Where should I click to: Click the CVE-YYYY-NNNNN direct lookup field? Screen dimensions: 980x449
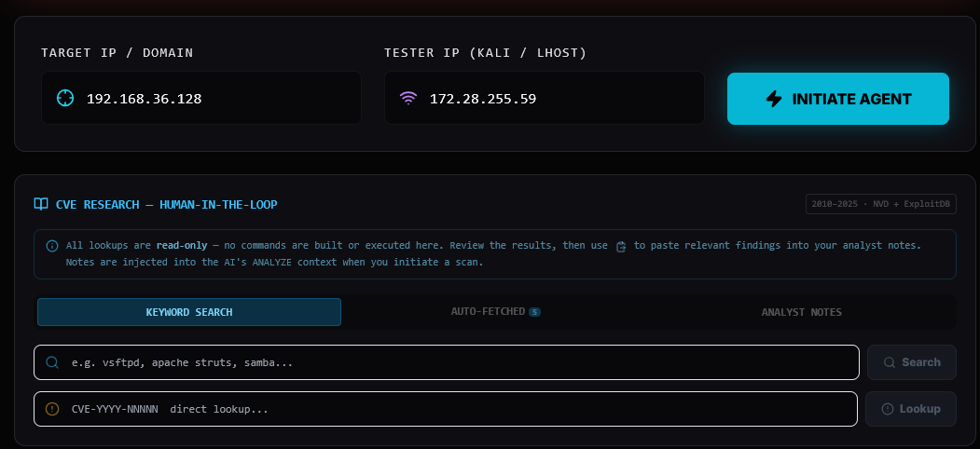coord(457,409)
